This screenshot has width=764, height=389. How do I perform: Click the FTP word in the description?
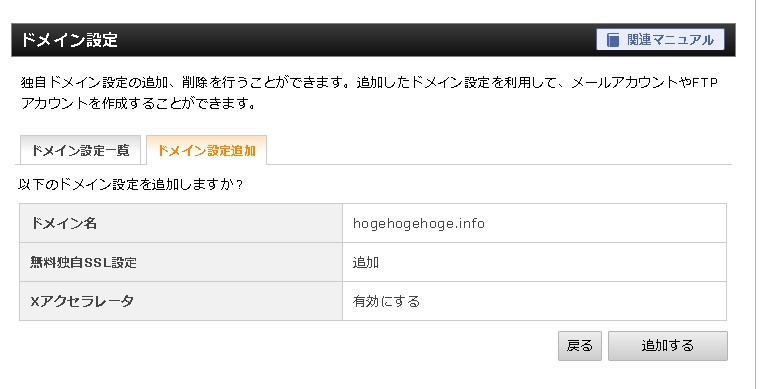click(x=705, y=82)
